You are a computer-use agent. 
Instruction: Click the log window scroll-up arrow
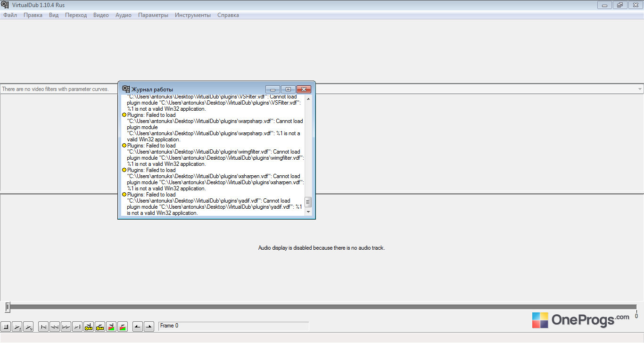308,99
